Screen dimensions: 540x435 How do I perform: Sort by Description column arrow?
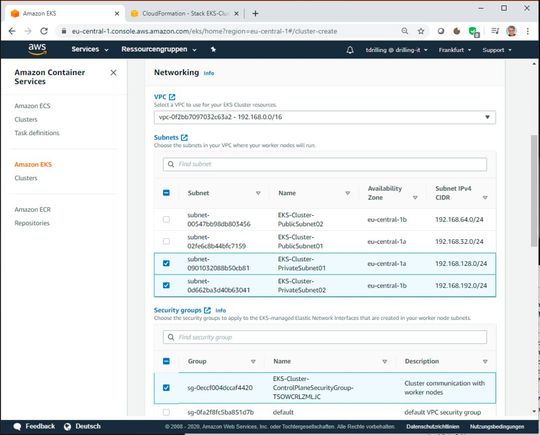[485, 362]
